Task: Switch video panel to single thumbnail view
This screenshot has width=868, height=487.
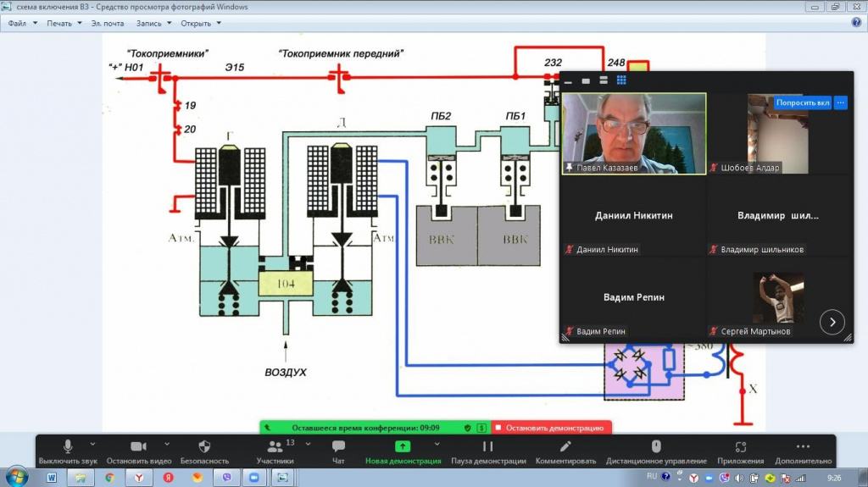Action: pyautogui.click(x=586, y=80)
